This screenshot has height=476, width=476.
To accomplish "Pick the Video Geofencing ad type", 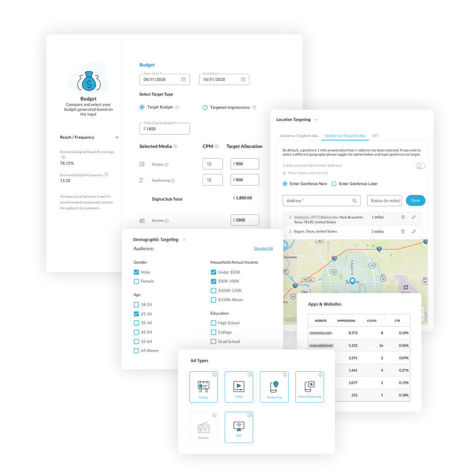I will [x=310, y=387].
